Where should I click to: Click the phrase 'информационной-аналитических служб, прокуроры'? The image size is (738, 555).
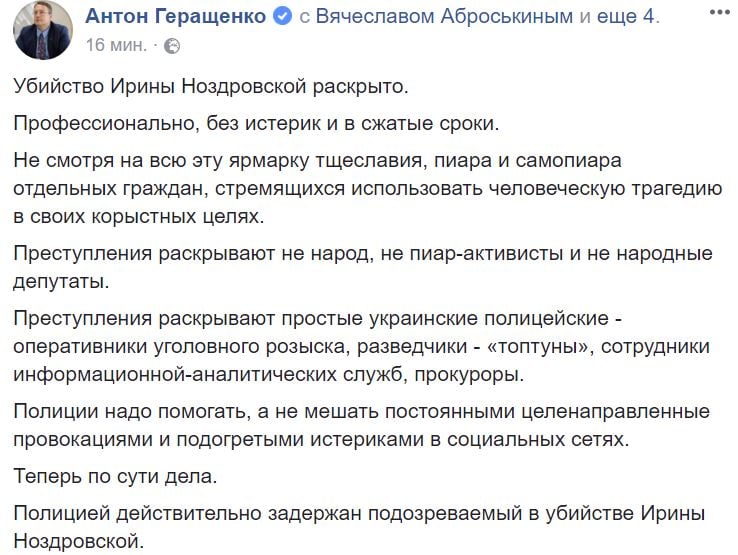pos(268,374)
